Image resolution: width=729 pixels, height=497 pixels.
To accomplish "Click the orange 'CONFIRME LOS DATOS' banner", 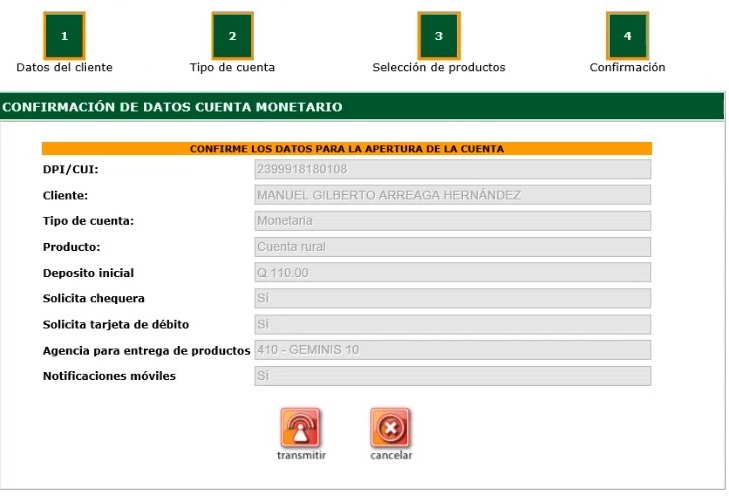I will [x=347, y=149].
